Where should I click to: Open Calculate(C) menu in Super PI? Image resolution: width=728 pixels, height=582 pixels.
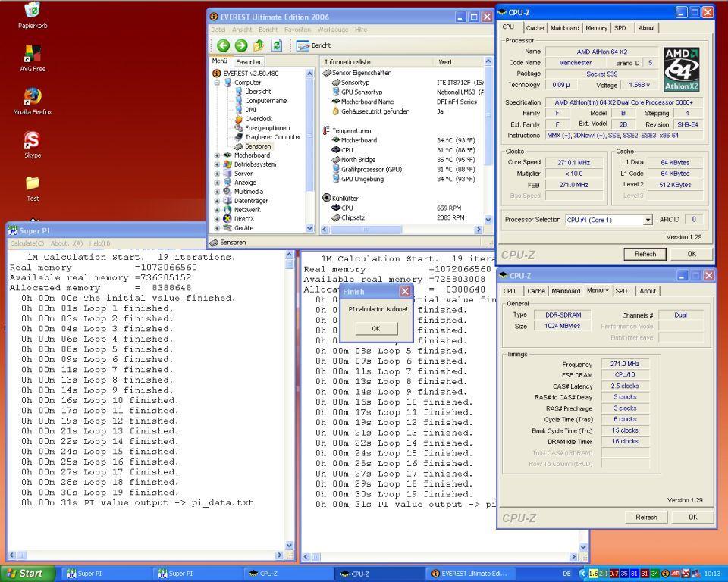point(27,243)
